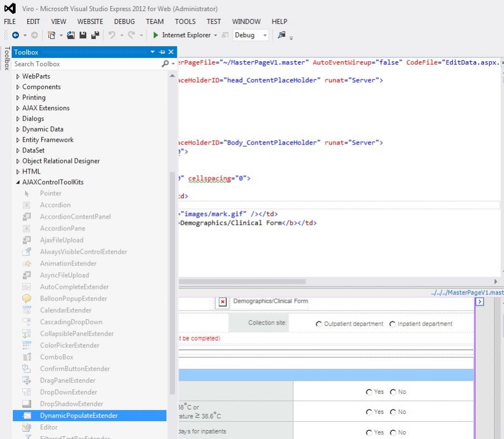Expand the Components toolbox group
Image resolution: width=504 pixels, height=439 pixels.
pyautogui.click(x=18, y=87)
